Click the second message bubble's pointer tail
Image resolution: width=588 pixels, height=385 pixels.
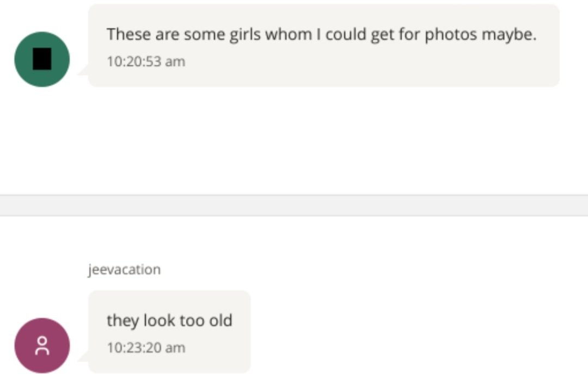(x=83, y=357)
